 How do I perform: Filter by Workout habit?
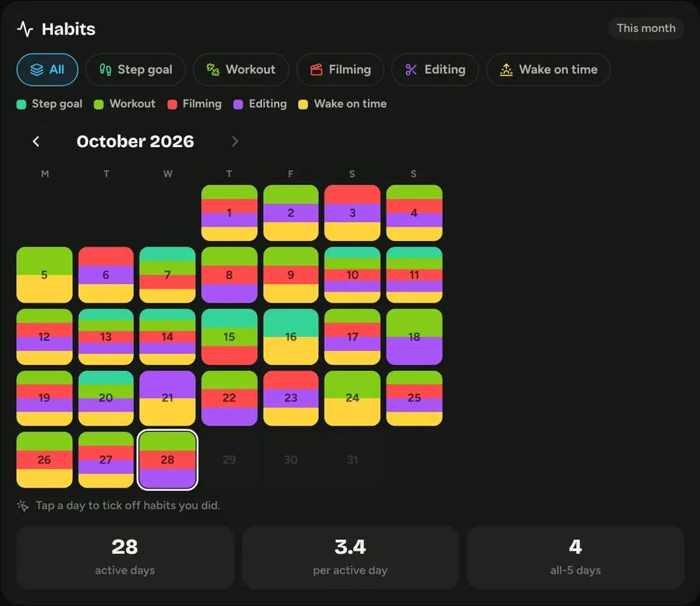[240, 70]
